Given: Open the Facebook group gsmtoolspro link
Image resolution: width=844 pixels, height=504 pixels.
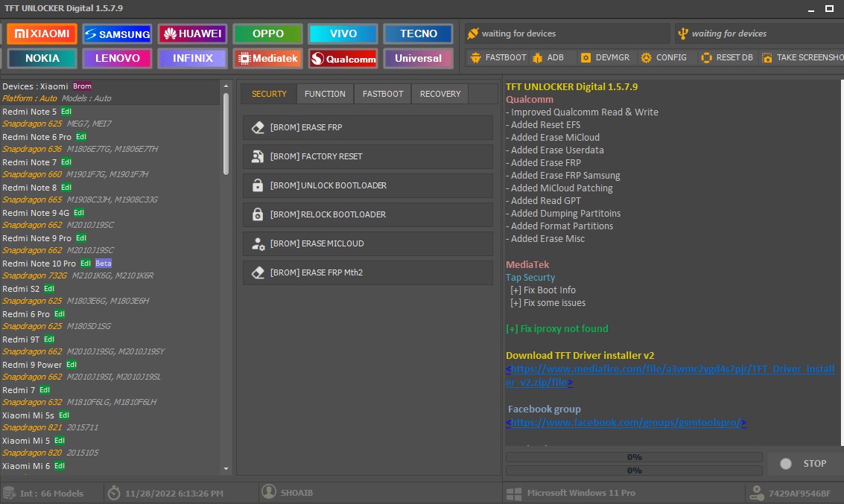Looking at the screenshot, I should pyautogui.click(x=626, y=423).
